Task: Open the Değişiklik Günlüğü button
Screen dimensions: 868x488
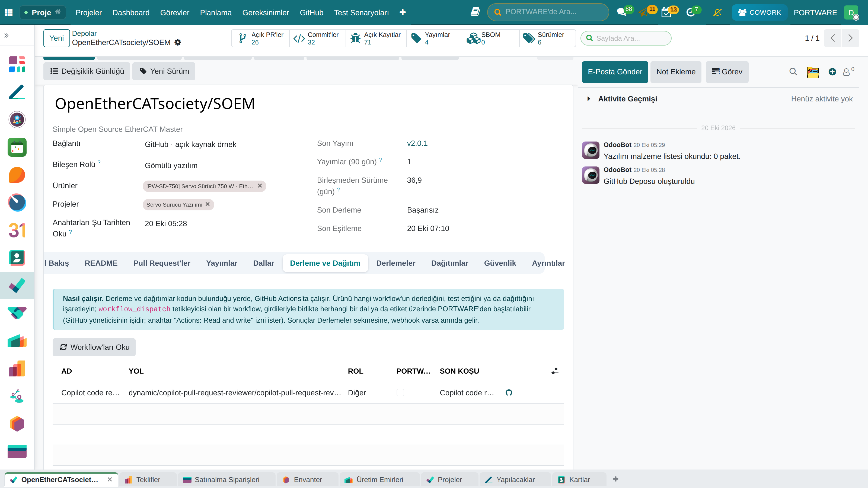Action: pyautogui.click(x=87, y=71)
